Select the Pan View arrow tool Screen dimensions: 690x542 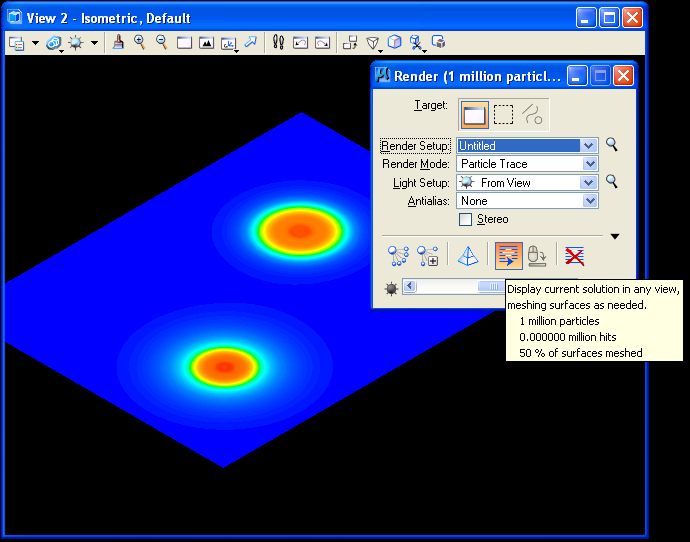(251, 42)
